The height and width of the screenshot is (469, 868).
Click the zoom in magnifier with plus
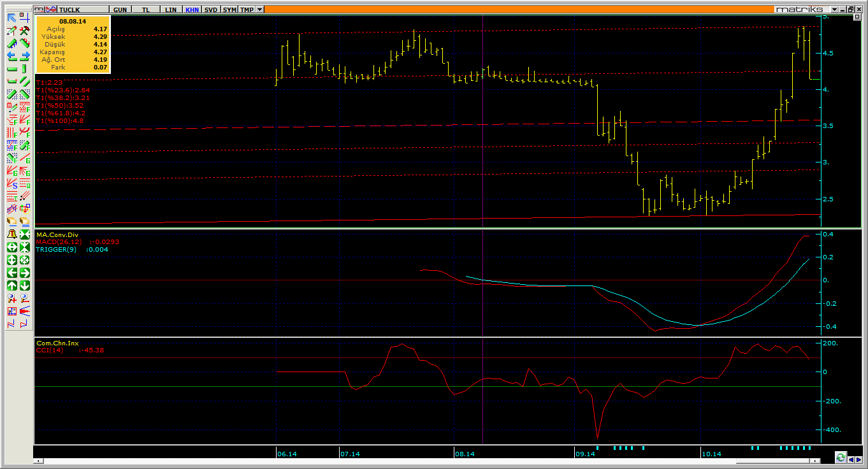click(x=11, y=298)
